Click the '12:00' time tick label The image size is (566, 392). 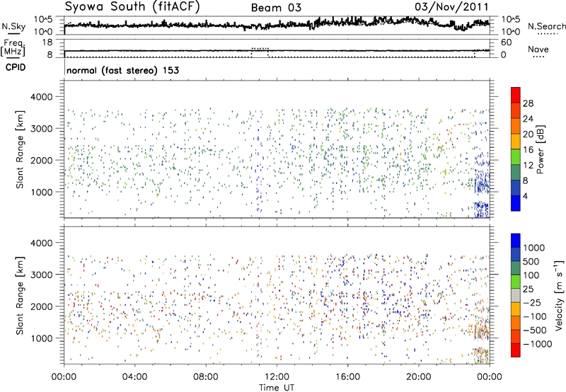(277, 377)
